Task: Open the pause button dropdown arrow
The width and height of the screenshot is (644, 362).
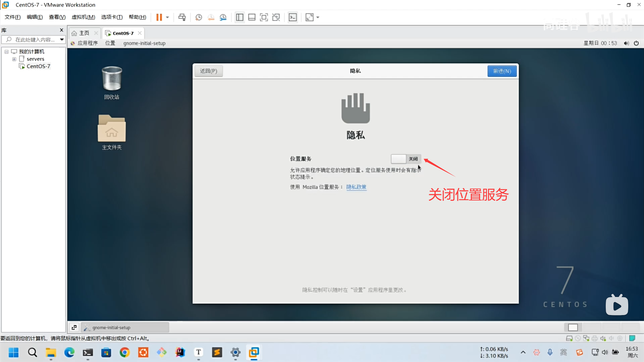Action: [x=167, y=17]
